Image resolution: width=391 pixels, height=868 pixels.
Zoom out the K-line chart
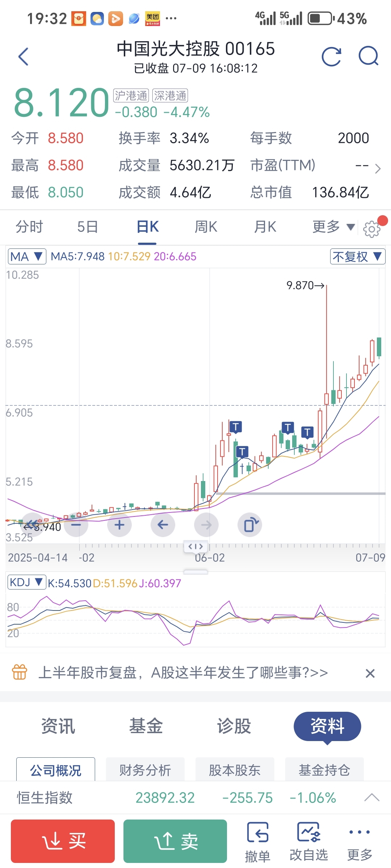click(x=76, y=525)
